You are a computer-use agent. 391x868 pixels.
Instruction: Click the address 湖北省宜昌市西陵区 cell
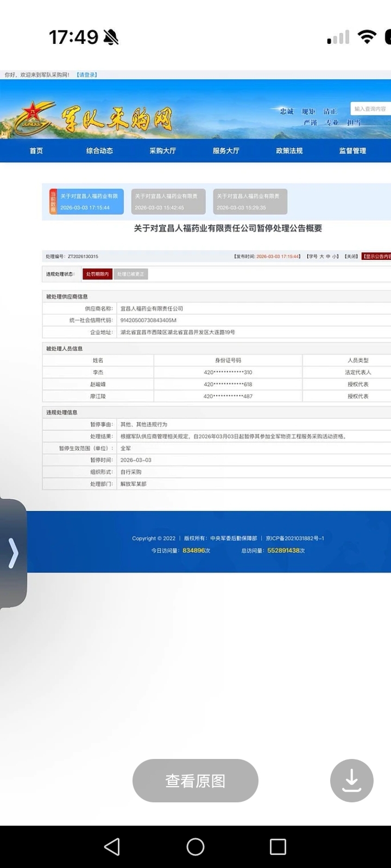coord(254,333)
